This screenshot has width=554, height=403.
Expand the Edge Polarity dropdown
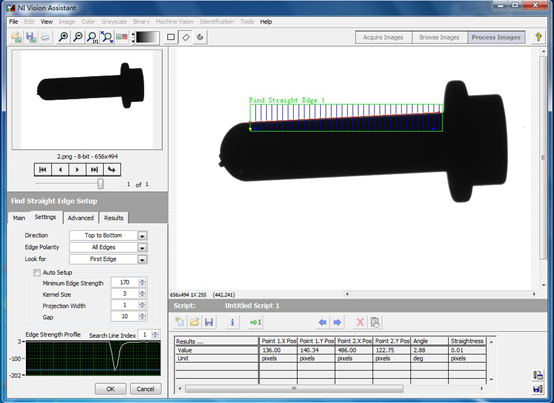[142, 248]
